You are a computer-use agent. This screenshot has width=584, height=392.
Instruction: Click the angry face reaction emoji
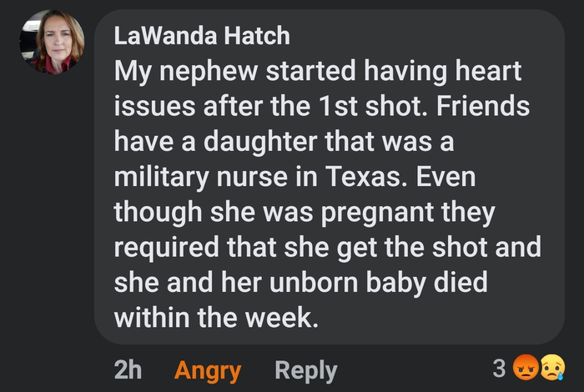point(526,368)
